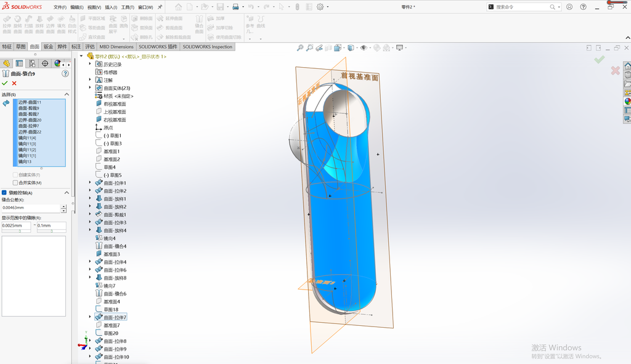Expand the 曲面-放样8 tree node
631x364 pixels.
click(90, 278)
